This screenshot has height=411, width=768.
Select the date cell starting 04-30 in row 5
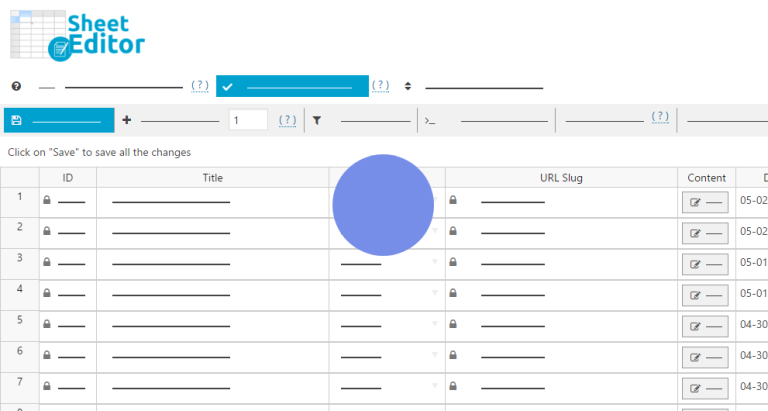pyautogui.click(x=752, y=326)
